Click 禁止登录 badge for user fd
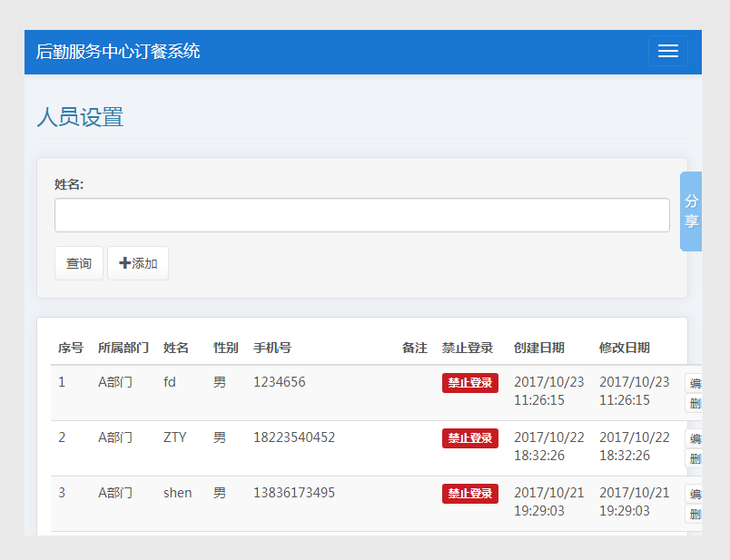 coord(469,383)
